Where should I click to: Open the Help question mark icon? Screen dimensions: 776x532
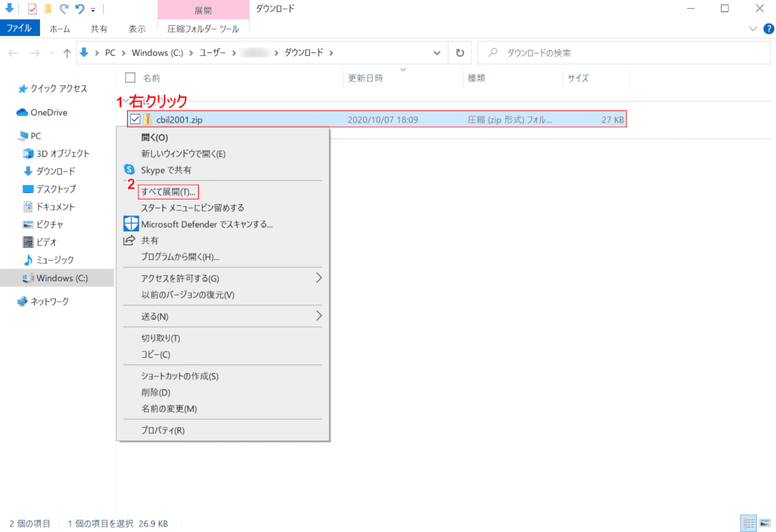tap(768, 29)
